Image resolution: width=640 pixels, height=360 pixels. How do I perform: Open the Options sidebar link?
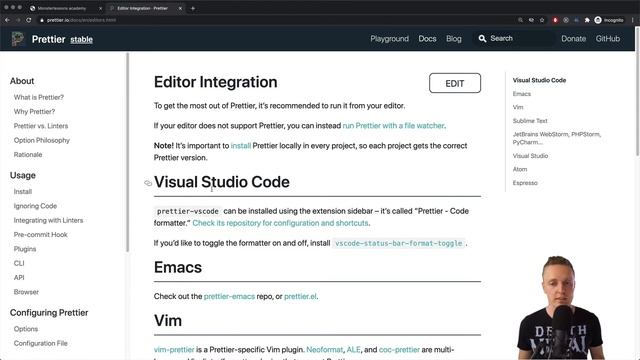(x=26, y=329)
